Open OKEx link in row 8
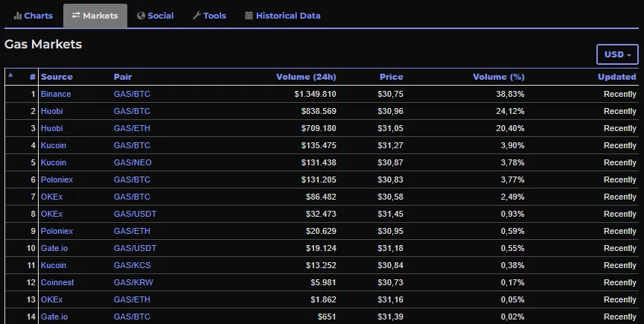 [x=52, y=214]
